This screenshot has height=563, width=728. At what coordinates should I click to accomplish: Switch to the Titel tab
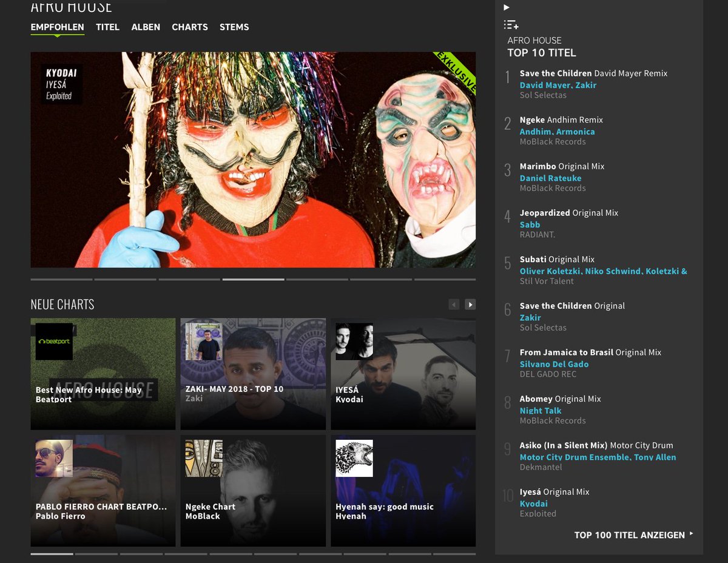coord(107,27)
